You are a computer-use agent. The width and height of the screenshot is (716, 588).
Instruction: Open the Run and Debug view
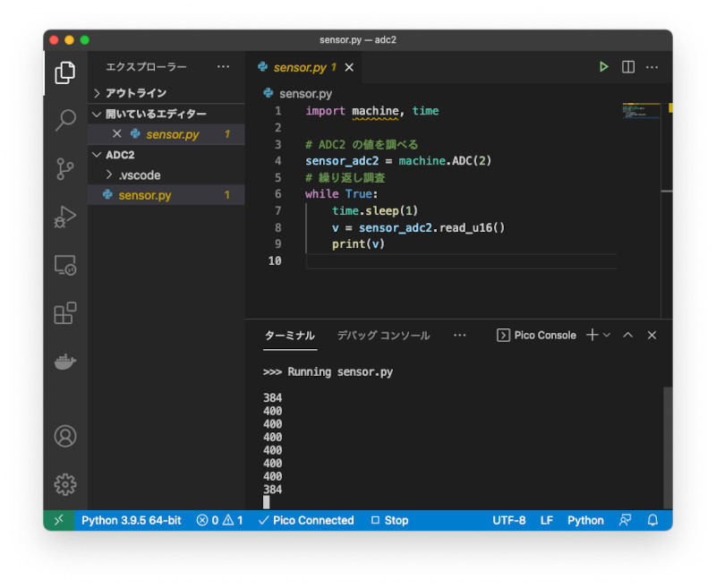coord(65,217)
